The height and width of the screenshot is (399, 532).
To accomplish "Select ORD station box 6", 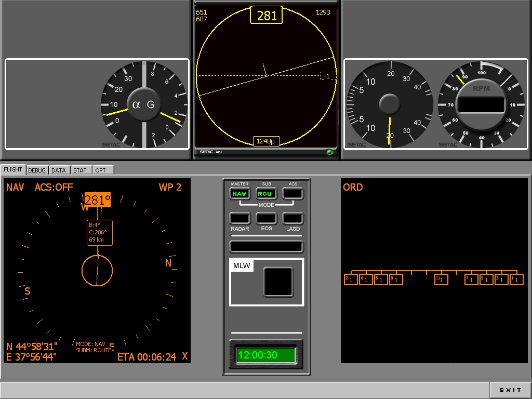I will 381,280.
